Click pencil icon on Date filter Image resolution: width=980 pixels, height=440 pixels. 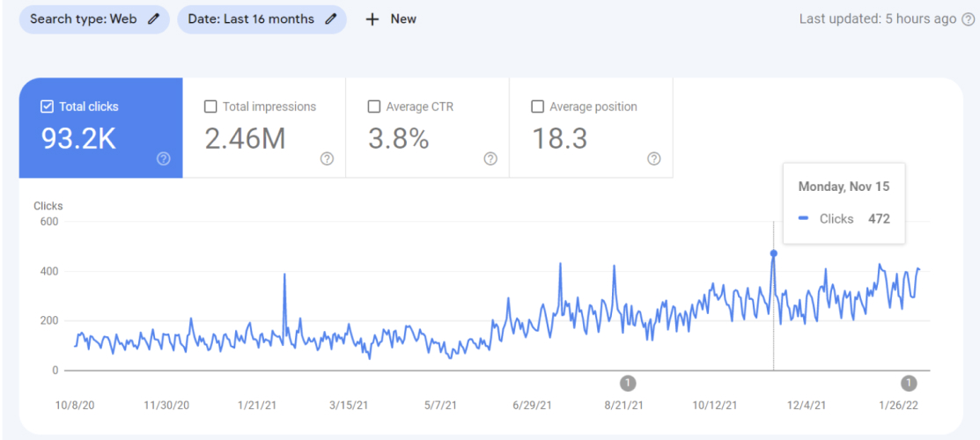331,18
